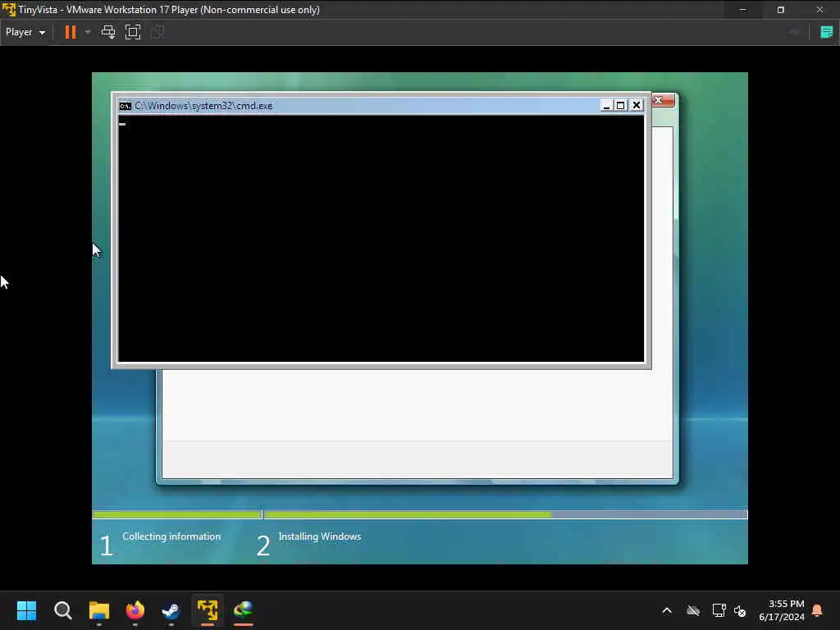Enter VMware full screen mode
Image resolution: width=840 pixels, height=630 pixels.
click(x=133, y=32)
